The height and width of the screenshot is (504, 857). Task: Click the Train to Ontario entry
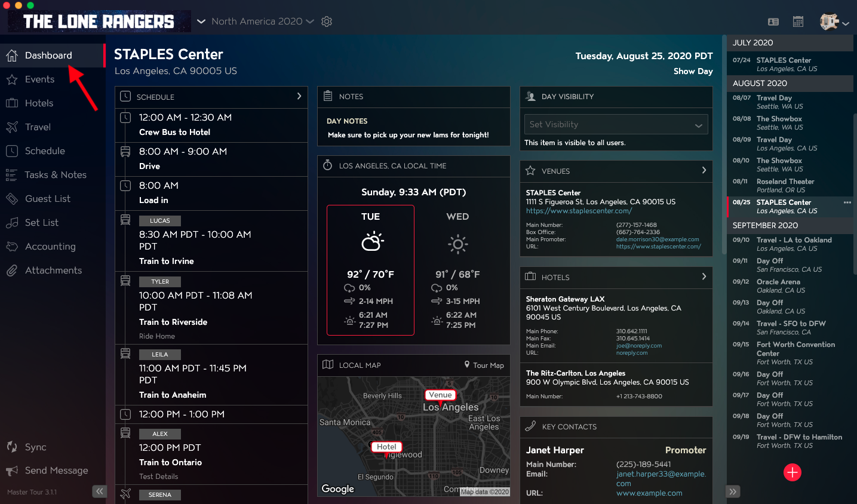tap(211, 454)
